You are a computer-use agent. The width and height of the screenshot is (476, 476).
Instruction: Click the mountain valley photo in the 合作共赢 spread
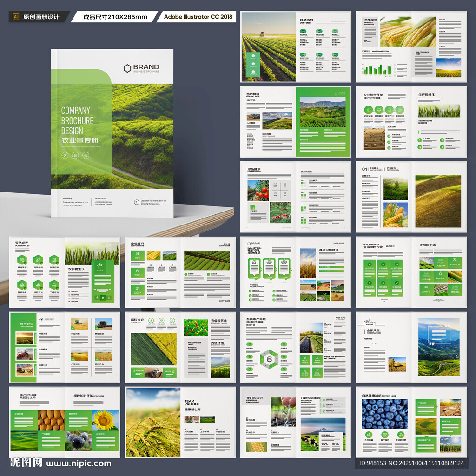(x=439, y=347)
